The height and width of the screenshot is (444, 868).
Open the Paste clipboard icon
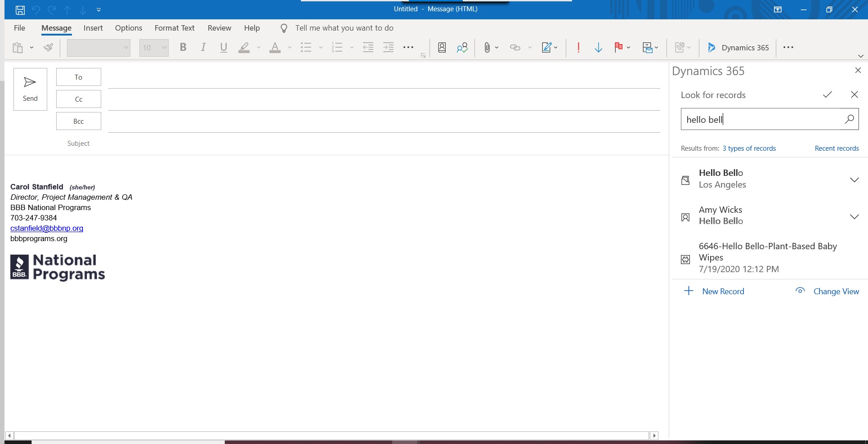click(x=18, y=47)
